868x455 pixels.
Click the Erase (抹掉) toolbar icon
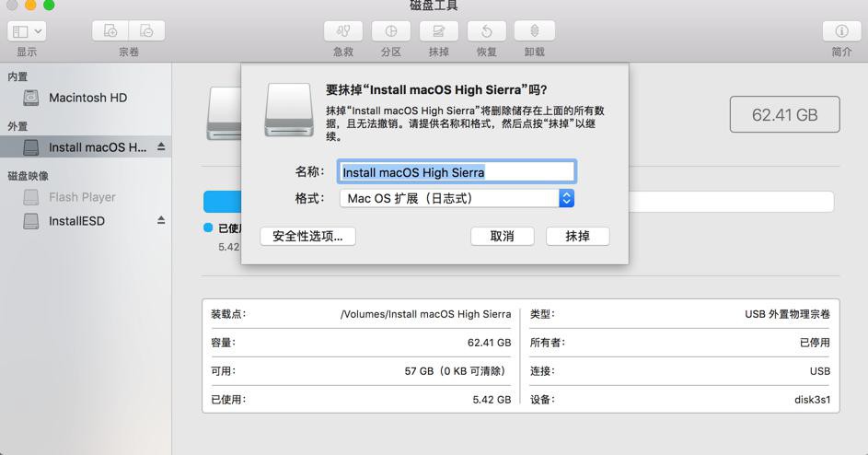[438, 31]
